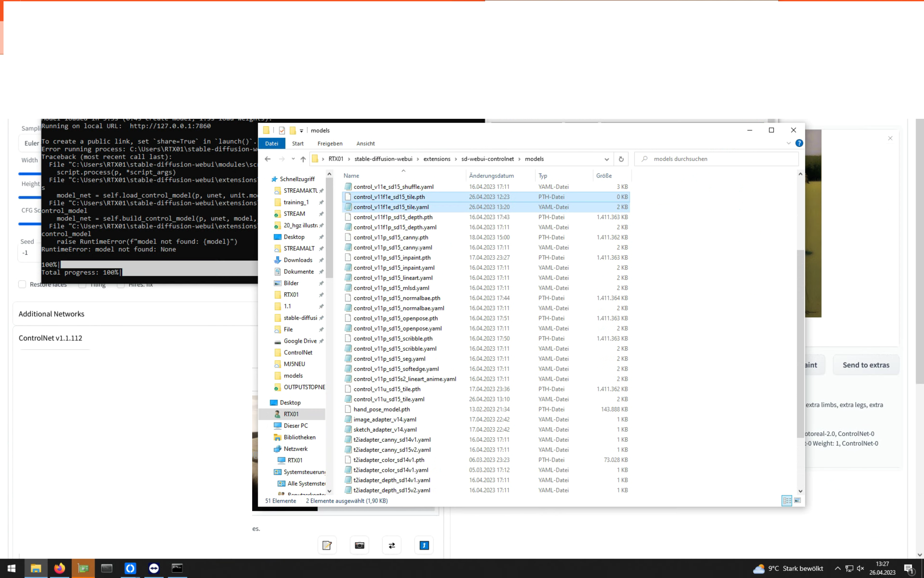Open recent locations dropdown next to the forward arrow

pos(293,159)
